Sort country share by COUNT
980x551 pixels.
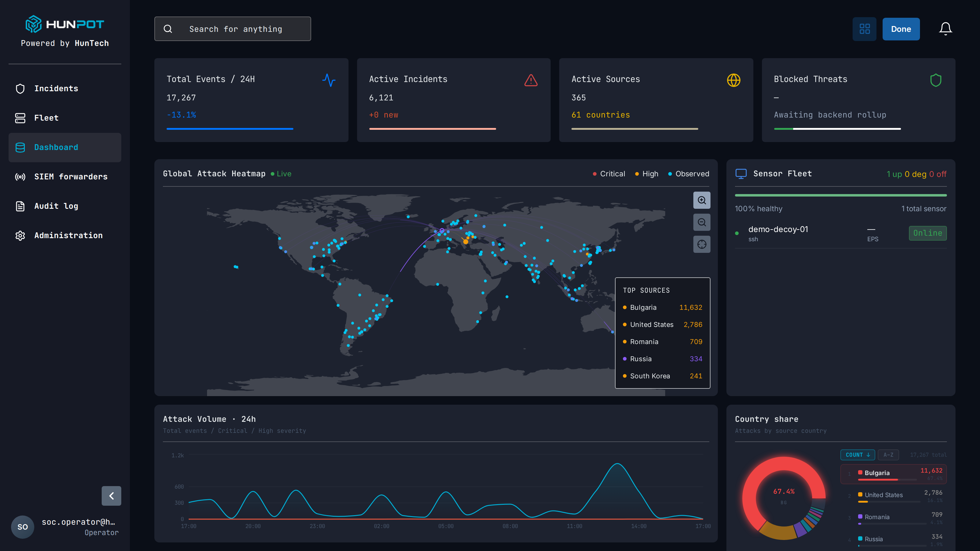[x=858, y=455]
